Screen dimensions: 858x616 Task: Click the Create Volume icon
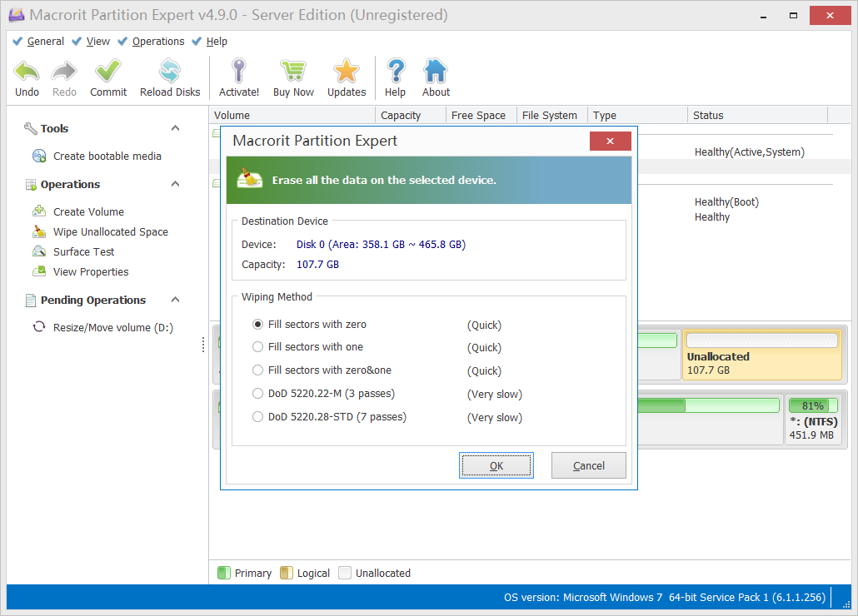pos(39,211)
